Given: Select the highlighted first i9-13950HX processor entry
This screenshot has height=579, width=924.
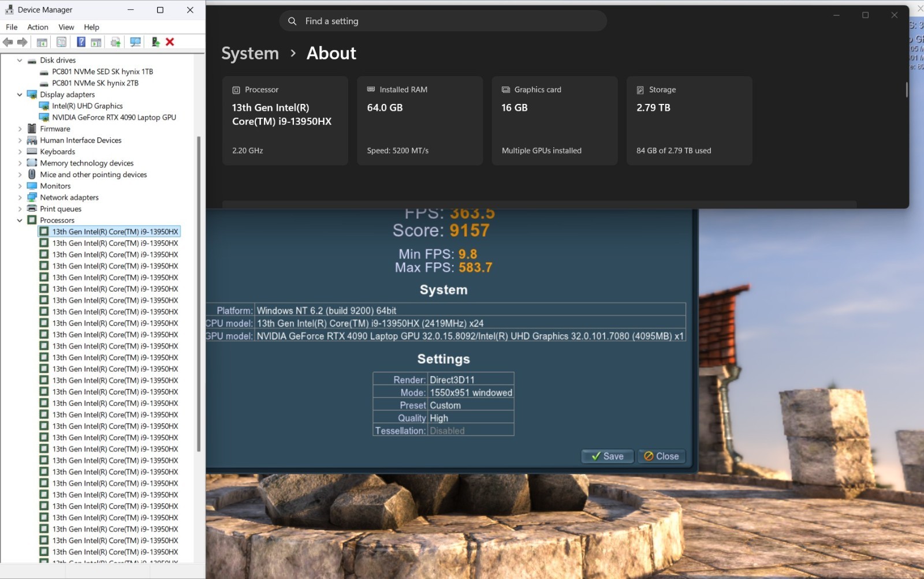Looking at the screenshot, I should [x=109, y=231].
